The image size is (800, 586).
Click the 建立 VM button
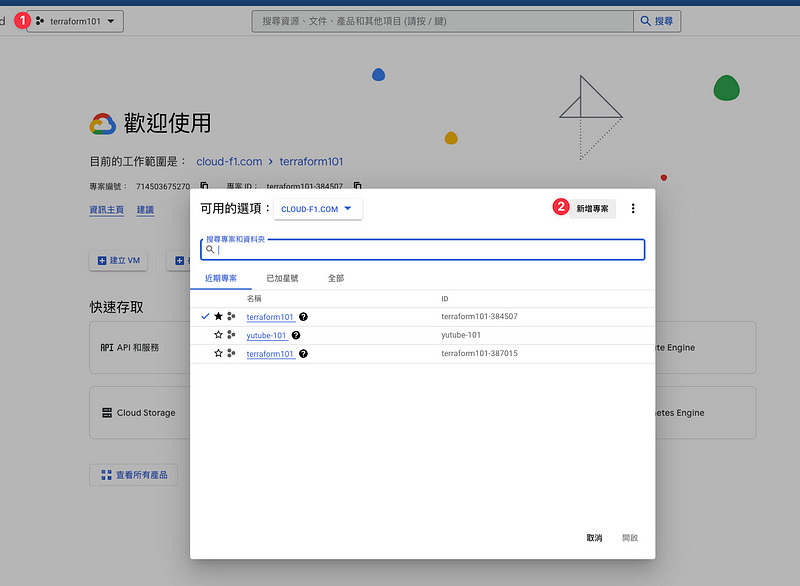[x=118, y=261]
